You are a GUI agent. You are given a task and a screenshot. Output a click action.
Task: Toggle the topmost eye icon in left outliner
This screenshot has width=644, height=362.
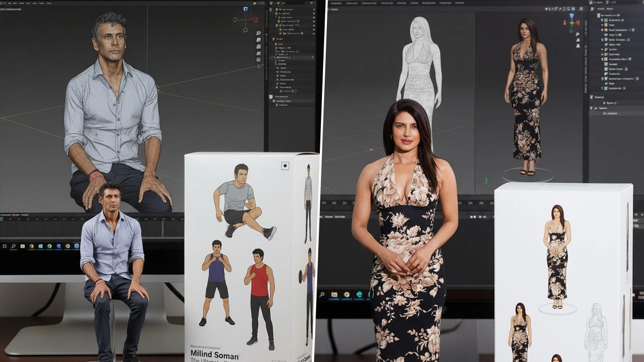pos(313,10)
